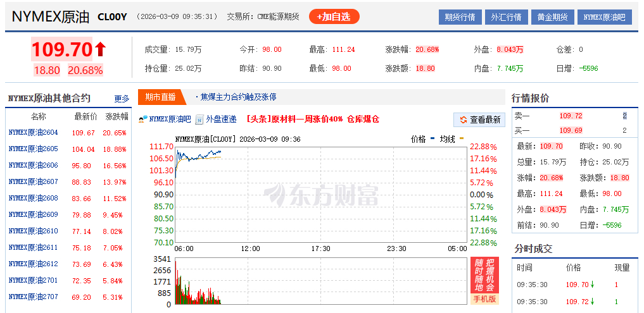Click the 名称 column header
Screen dimensions: 644x313
point(39,116)
